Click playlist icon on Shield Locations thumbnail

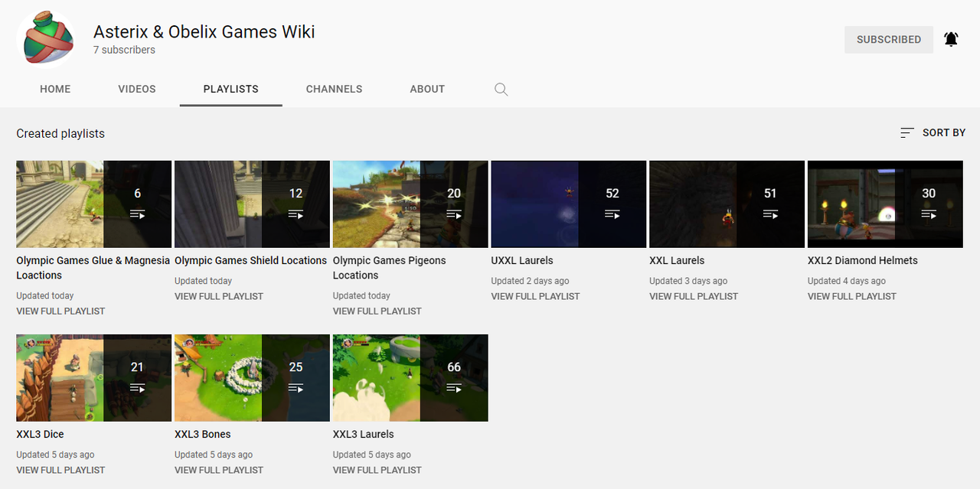(296, 214)
